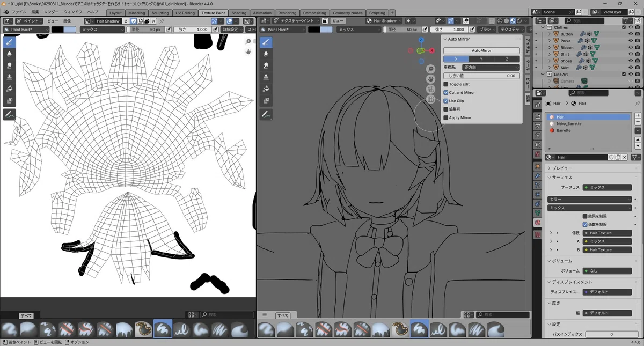
Task: Select the Clone tool in 3D viewport toolbar
Action: (x=266, y=77)
